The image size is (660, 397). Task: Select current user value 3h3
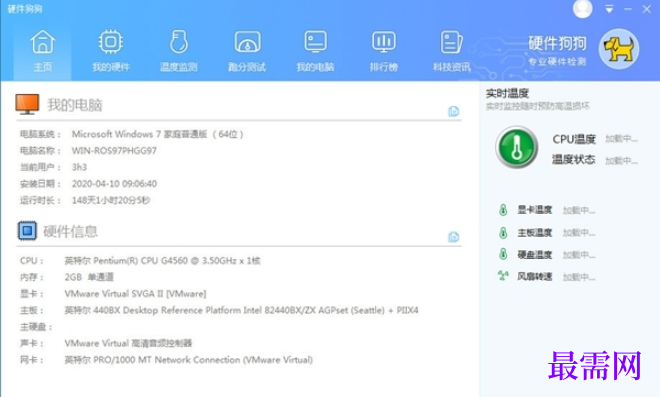pyautogui.click(x=79, y=167)
